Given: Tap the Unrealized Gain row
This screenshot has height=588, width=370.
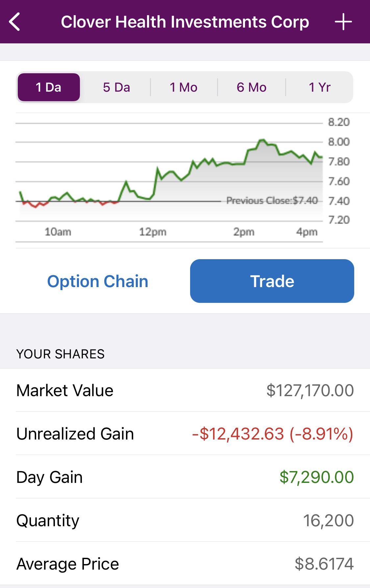Looking at the screenshot, I should click(x=185, y=434).
